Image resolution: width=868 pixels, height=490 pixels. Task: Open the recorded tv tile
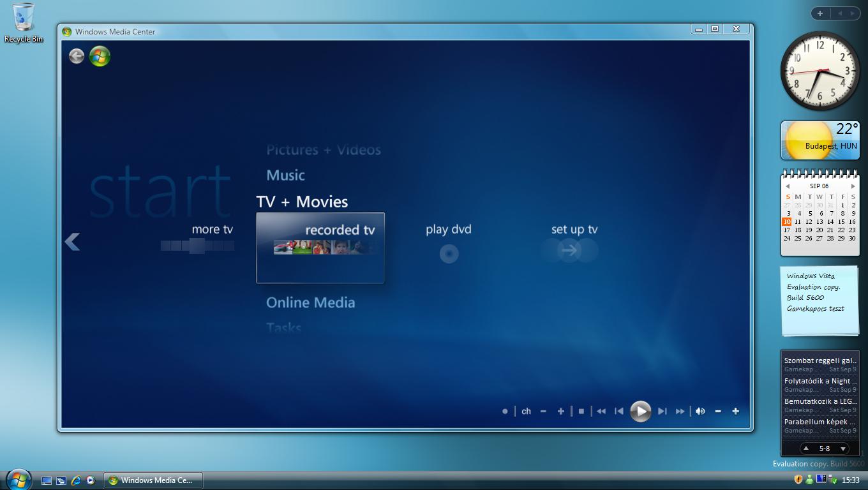[320, 248]
